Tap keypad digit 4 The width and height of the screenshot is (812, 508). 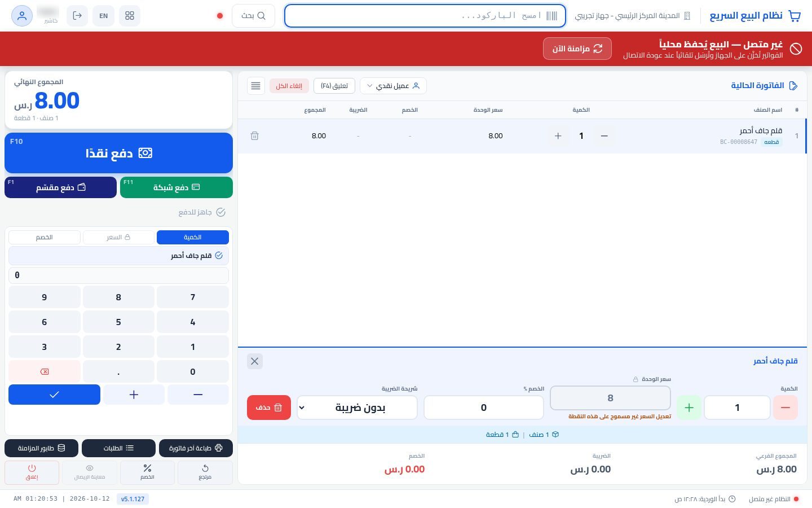[193, 322]
